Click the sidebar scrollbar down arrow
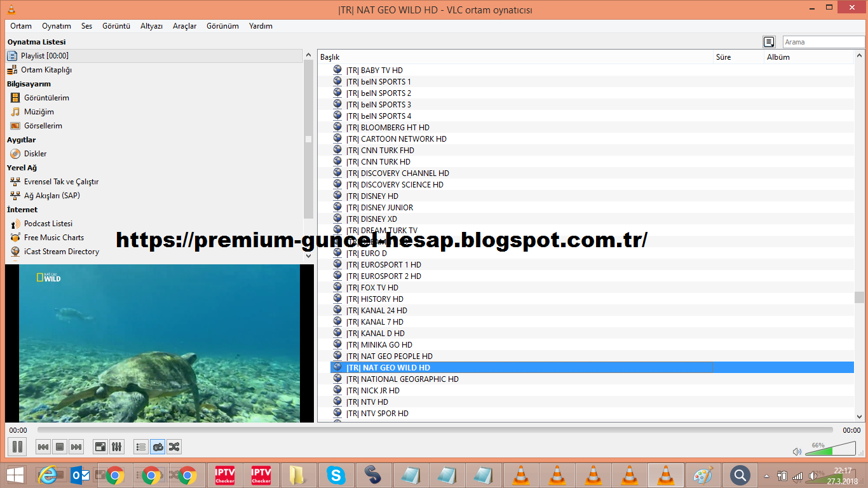 309,255
